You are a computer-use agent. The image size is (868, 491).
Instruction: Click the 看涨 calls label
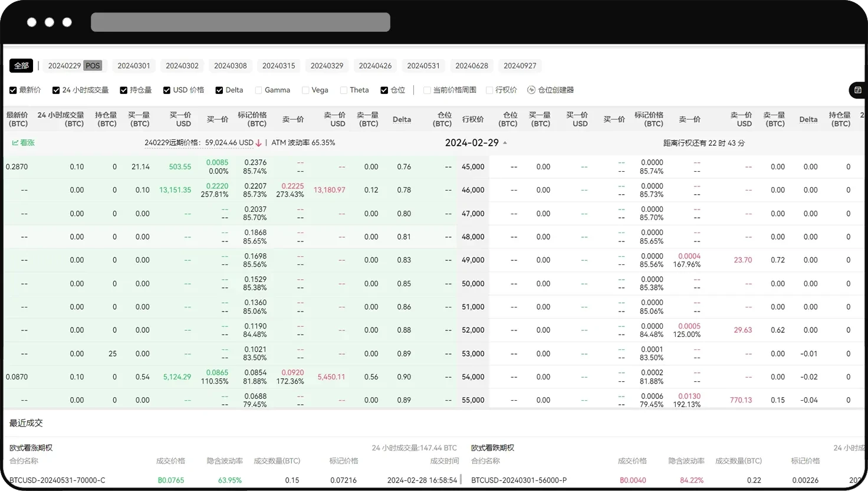27,143
